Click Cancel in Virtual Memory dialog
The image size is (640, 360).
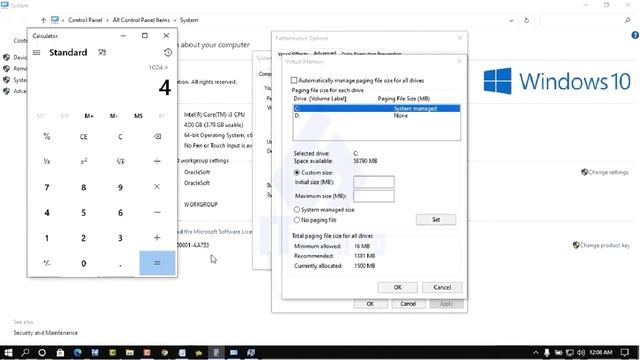(442, 287)
